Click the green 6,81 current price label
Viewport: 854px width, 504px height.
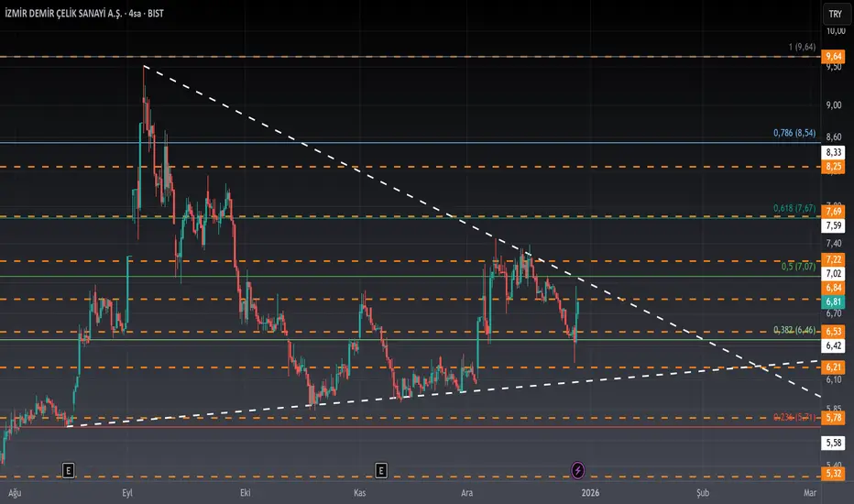(x=833, y=301)
